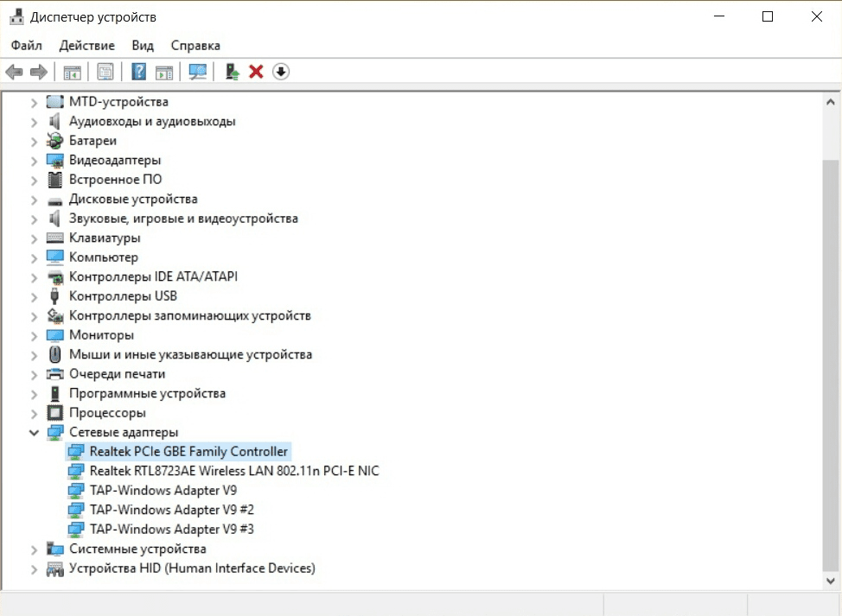Minimize the Диспетчер устройств window

pyautogui.click(x=719, y=16)
